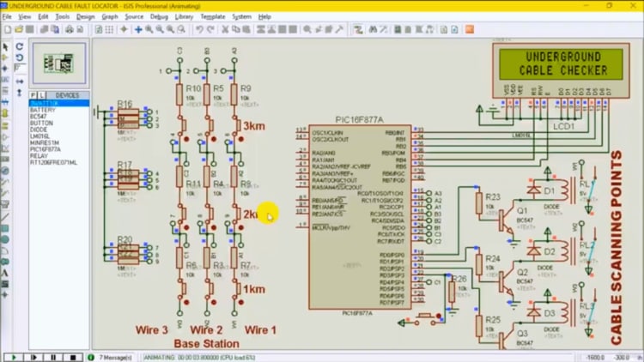This screenshot has width=644, height=362.
Task: Toggle the grid dots display
Action: (109, 29)
